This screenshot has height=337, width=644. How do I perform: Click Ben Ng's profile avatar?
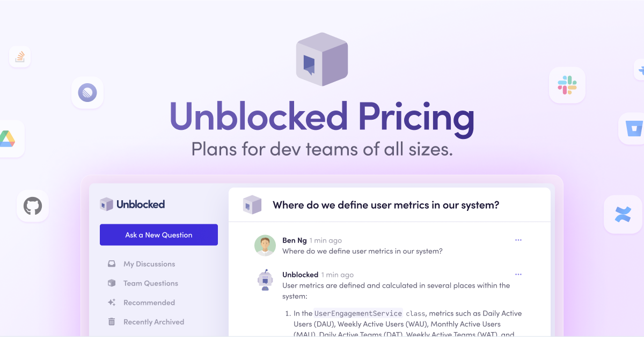[265, 245]
